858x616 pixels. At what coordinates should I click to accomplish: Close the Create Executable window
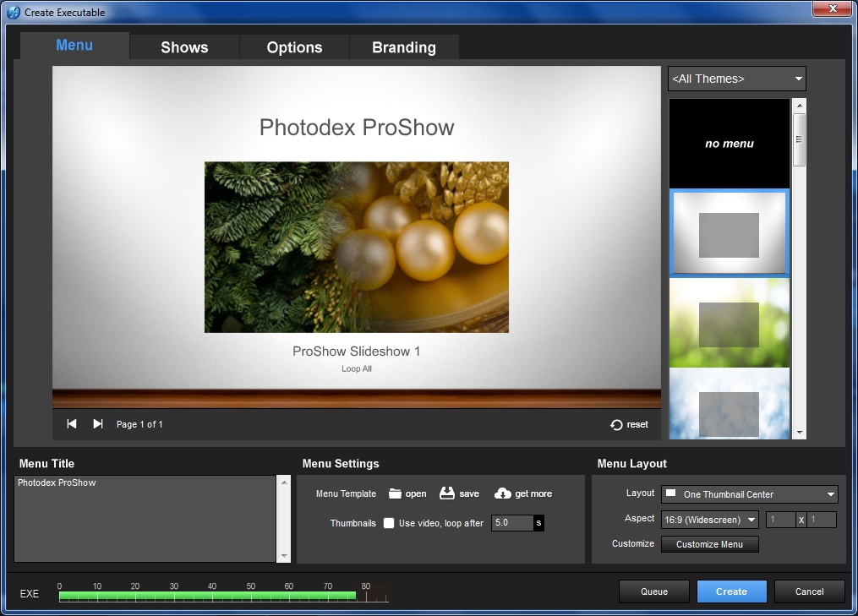pyautogui.click(x=832, y=8)
